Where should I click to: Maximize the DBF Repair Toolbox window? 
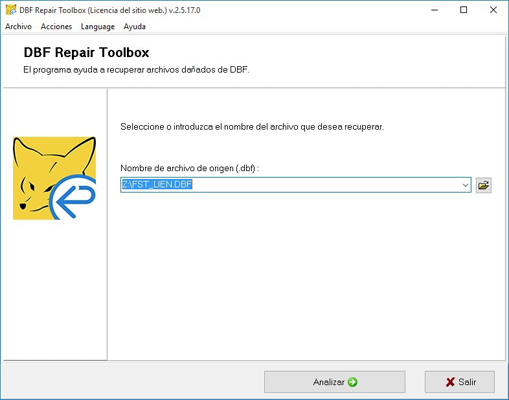(x=463, y=10)
